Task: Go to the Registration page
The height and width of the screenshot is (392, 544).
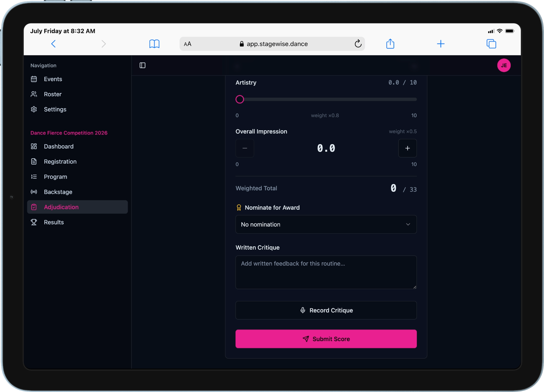Action: pos(78,162)
